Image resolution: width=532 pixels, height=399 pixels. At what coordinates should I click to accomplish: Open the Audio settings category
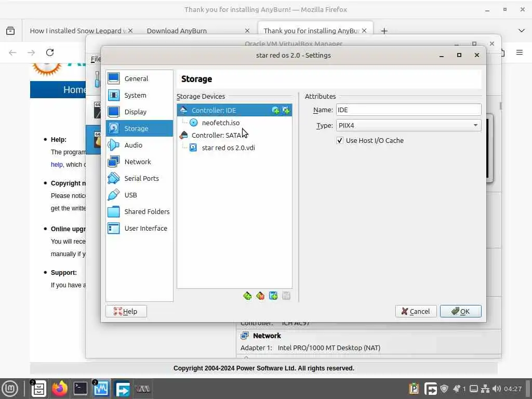pyautogui.click(x=139, y=145)
